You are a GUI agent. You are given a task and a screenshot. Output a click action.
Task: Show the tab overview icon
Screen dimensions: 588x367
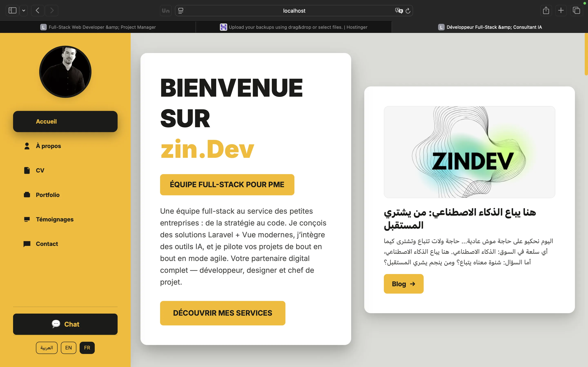pyautogui.click(x=577, y=10)
